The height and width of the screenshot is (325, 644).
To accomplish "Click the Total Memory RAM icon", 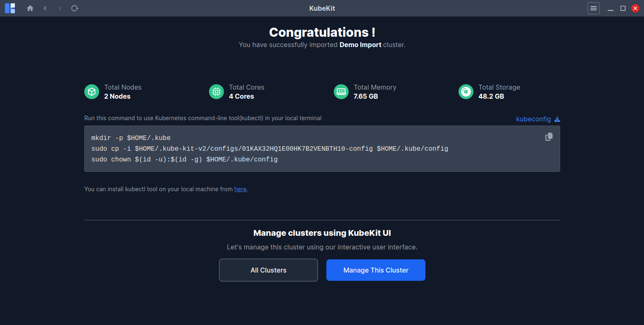I will tap(341, 92).
